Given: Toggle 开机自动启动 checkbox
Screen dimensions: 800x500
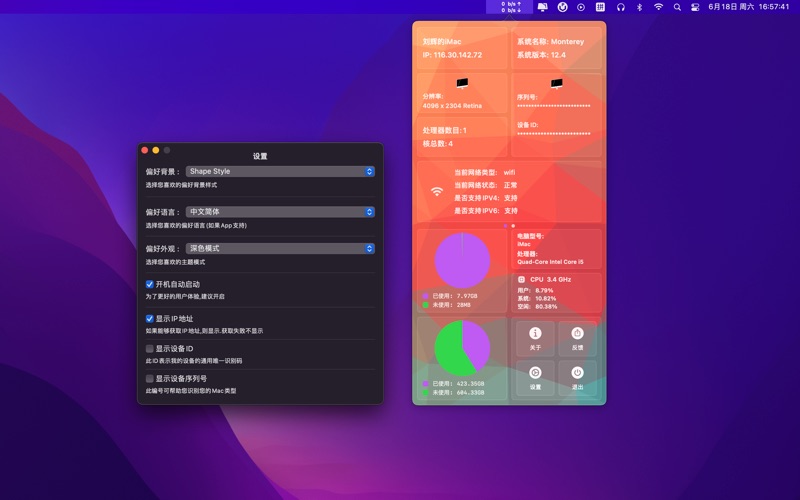Looking at the screenshot, I should pyautogui.click(x=149, y=284).
